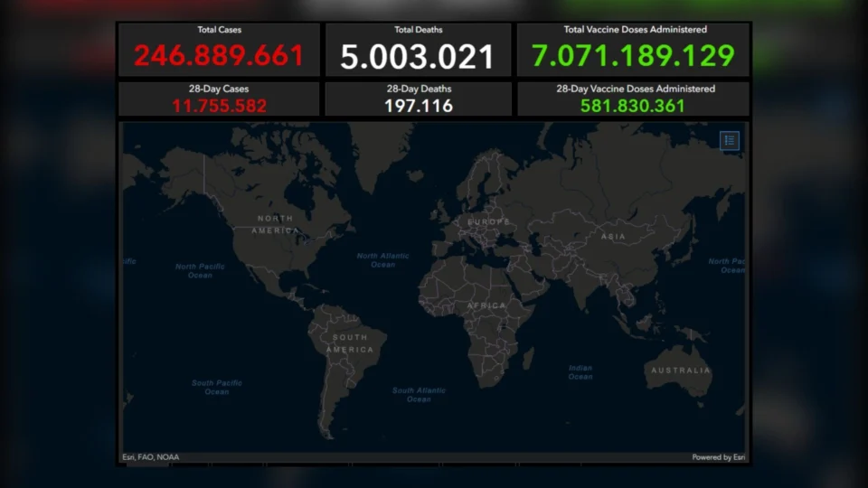Image resolution: width=868 pixels, height=488 pixels.
Task: Select the Asia map label
Action: [x=613, y=237]
